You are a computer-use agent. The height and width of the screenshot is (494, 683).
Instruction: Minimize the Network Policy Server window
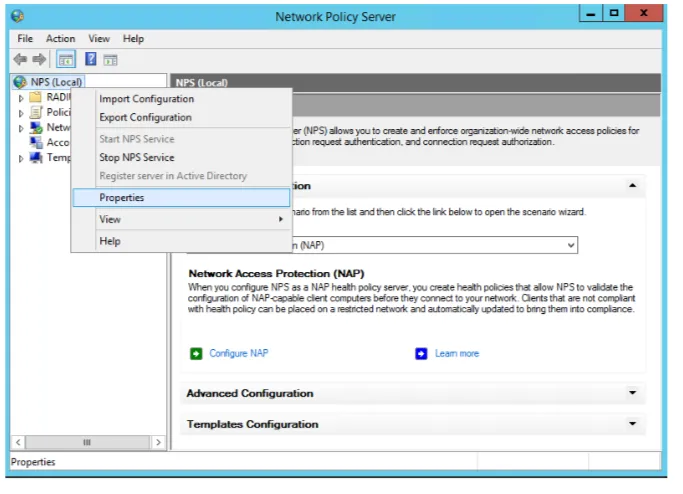(x=591, y=14)
